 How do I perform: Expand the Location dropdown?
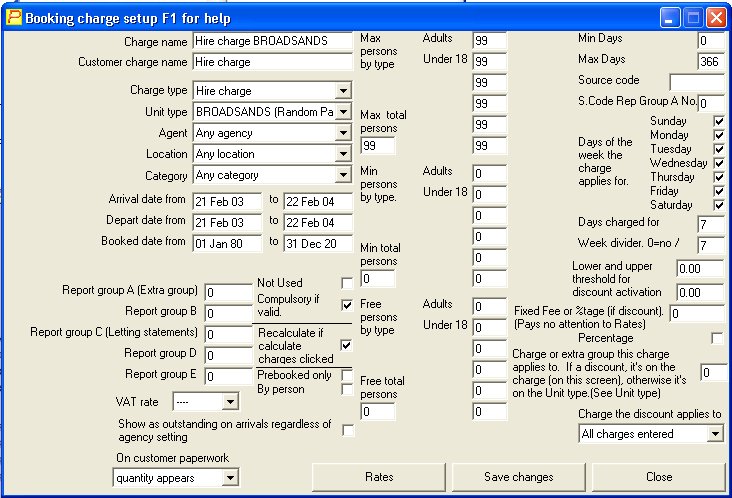(x=343, y=154)
